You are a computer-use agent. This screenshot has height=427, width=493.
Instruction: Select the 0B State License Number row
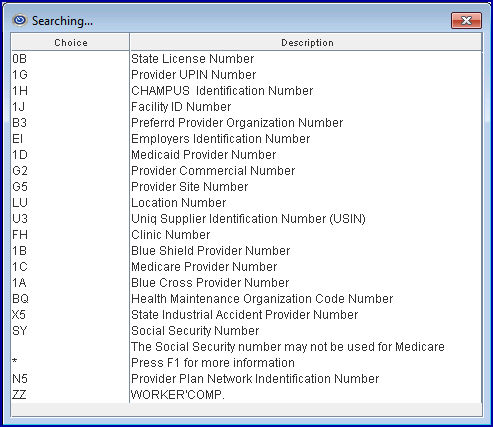[247, 59]
